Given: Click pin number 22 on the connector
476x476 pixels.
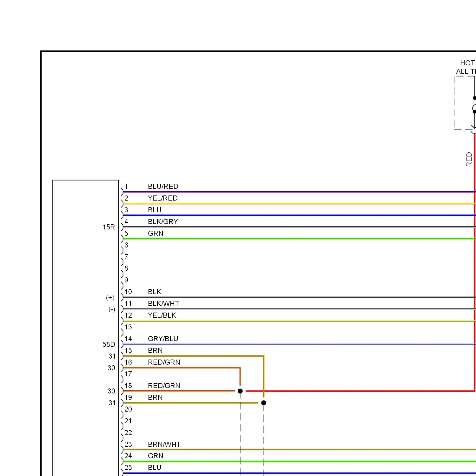Looking at the screenshot, I should (x=128, y=433).
